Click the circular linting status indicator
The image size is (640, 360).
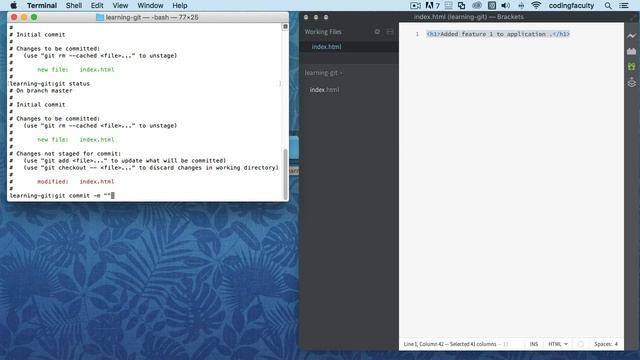(580, 344)
